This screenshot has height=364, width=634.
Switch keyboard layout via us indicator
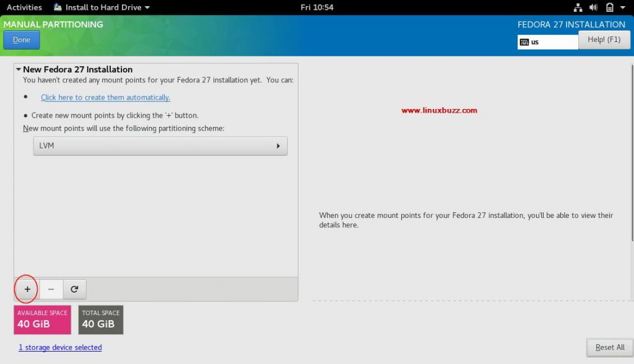tap(547, 42)
